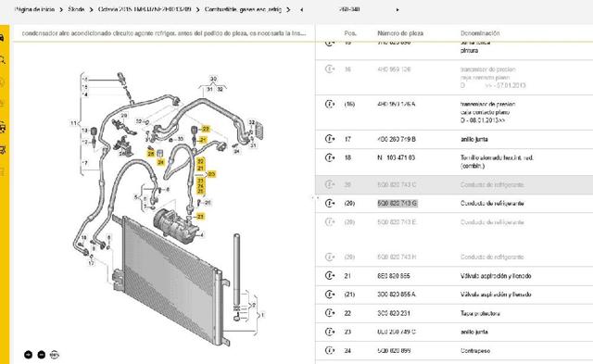Sort by Denominación column header

(x=480, y=33)
